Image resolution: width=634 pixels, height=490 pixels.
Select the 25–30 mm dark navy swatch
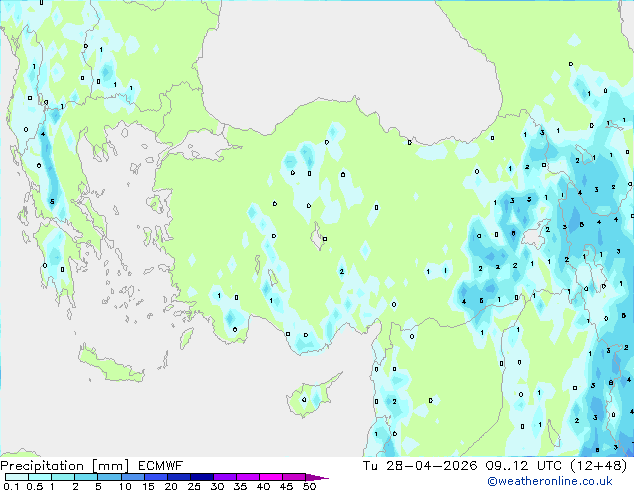[201, 477]
